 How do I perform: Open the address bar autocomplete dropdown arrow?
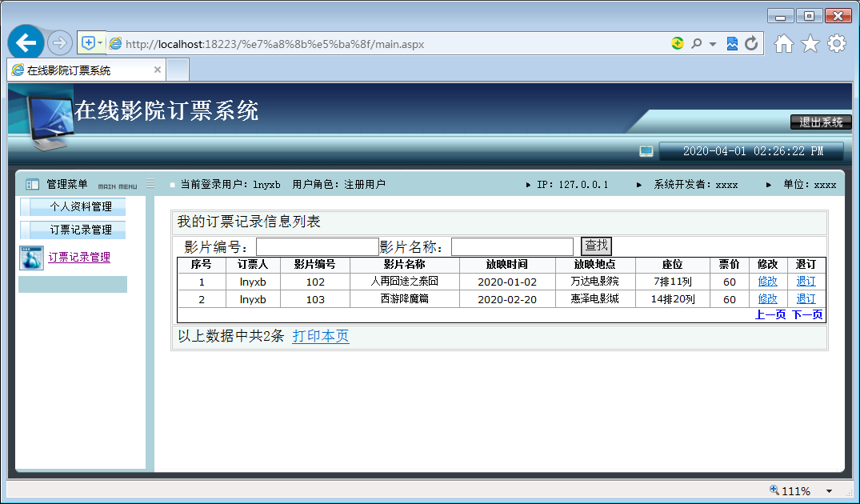(x=713, y=44)
